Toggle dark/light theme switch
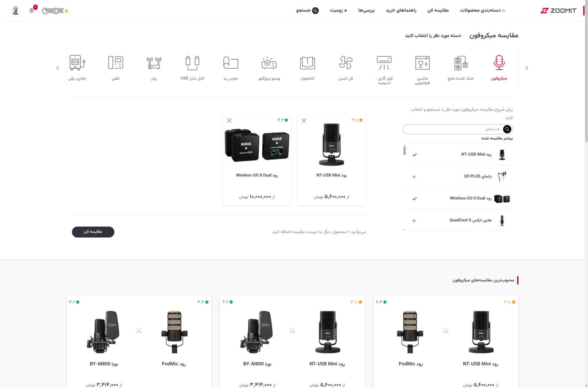The width and height of the screenshot is (588, 388). point(55,11)
